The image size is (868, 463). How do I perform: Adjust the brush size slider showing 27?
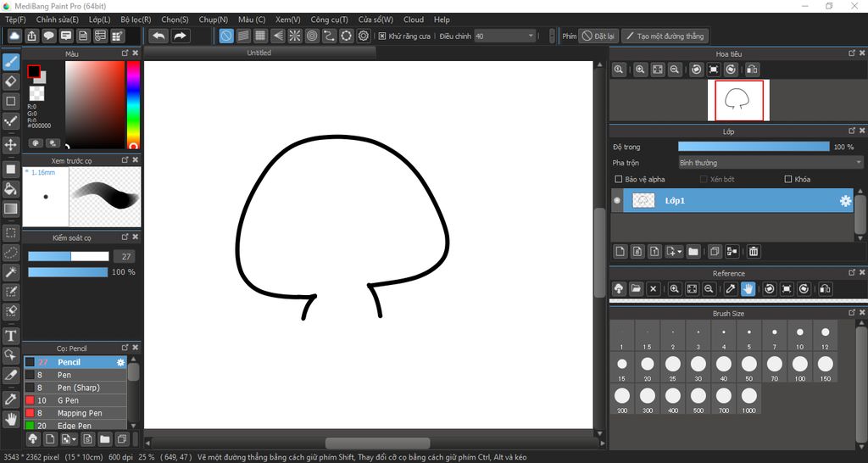[x=69, y=256]
